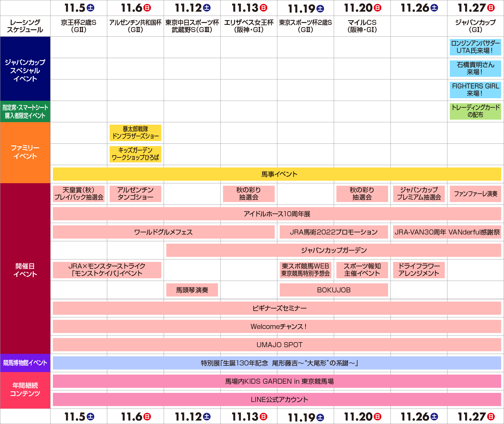Screen dimensions: 504x424
Task: Open JRA馬術2022プロモーション
Action: point(334,232)
